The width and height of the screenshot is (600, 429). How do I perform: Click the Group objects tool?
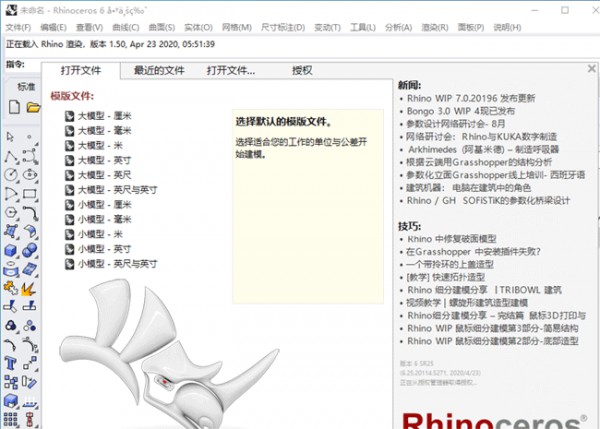click(x=11, y=326)
